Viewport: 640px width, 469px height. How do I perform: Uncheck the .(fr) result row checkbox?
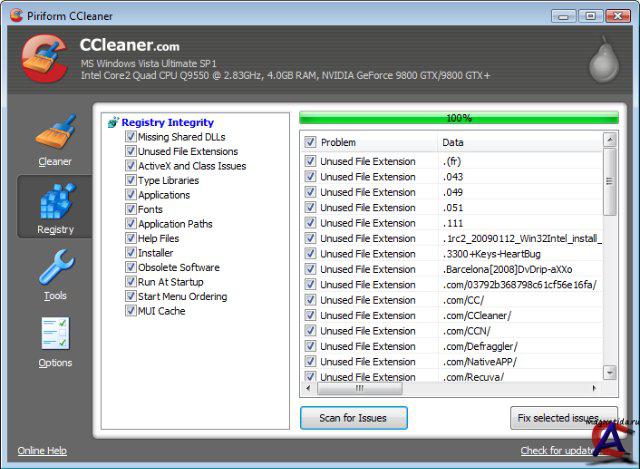[x=310, y=161]
